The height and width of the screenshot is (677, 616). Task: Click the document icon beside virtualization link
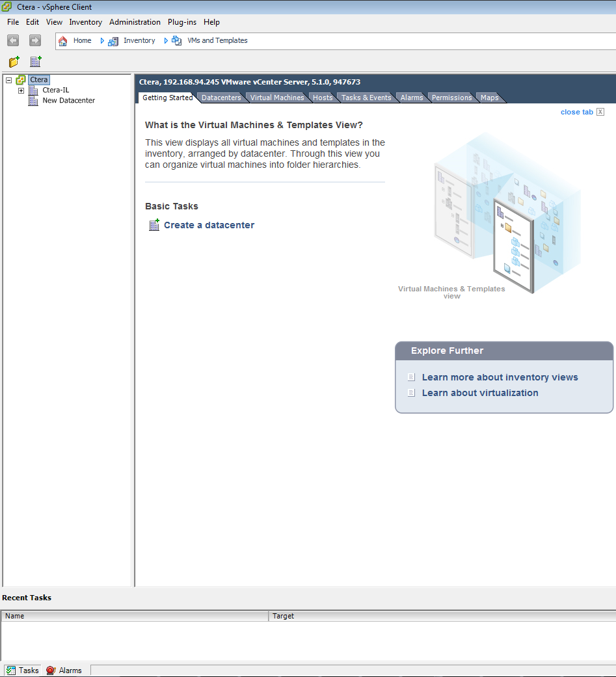point(411,393)
